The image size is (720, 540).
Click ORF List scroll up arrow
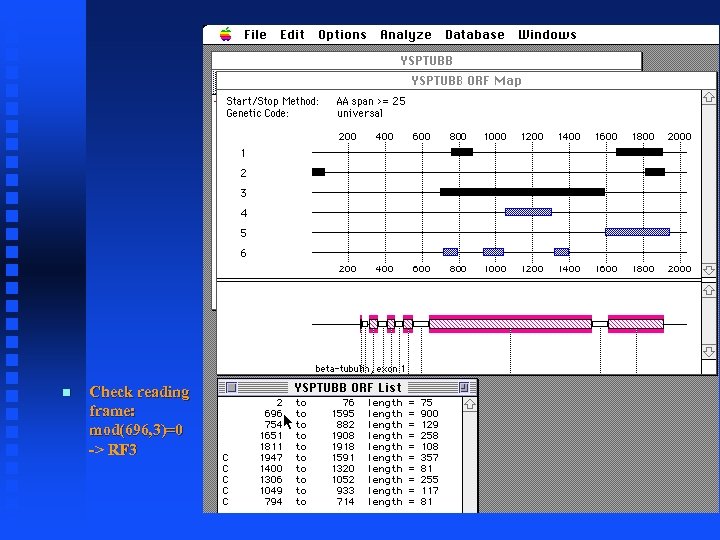pyautogui.click(x=470, y=405)
